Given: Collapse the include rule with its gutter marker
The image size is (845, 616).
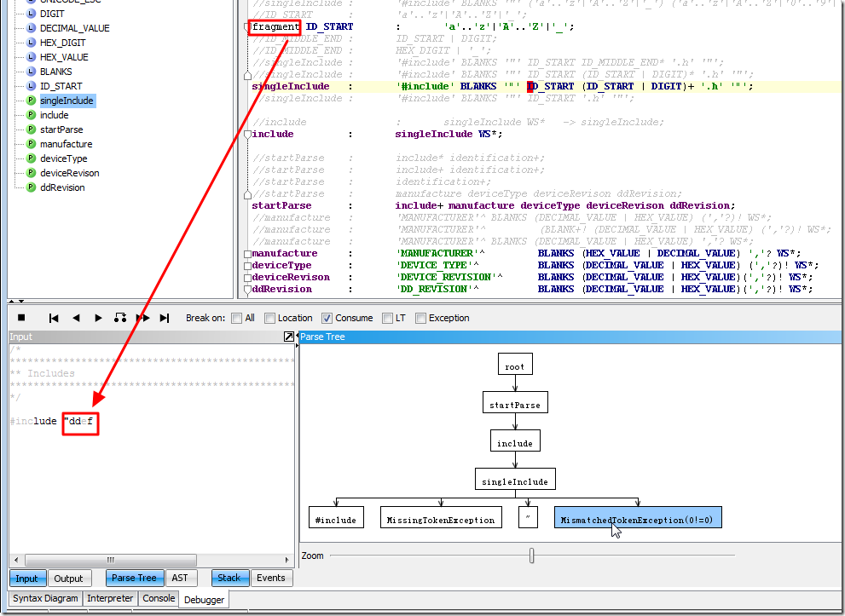Looking at the screenshot, I should pos(246,134).
